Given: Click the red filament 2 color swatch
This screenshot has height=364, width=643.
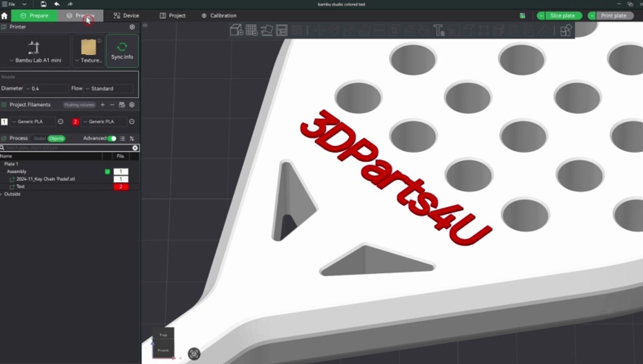Looking at the screenshot, I should (75, 122).
